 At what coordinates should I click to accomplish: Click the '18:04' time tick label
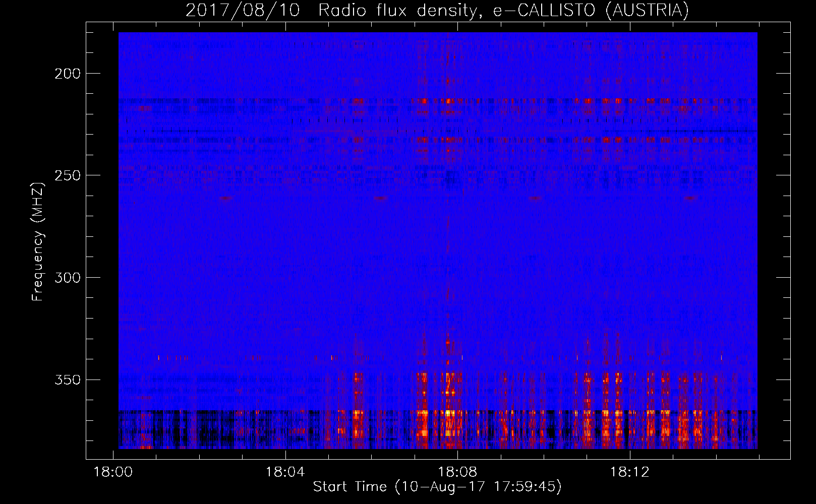coord(285,472)
